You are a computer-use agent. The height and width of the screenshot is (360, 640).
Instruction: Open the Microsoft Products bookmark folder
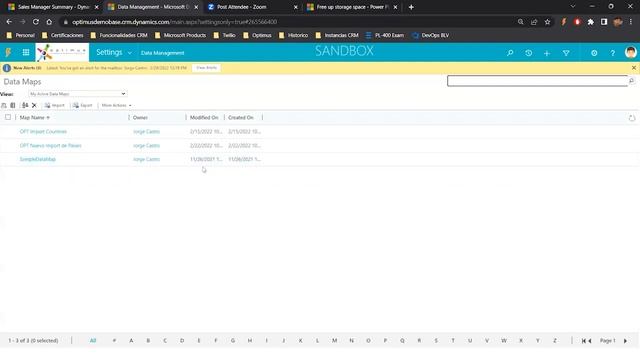tap(180, 36)
